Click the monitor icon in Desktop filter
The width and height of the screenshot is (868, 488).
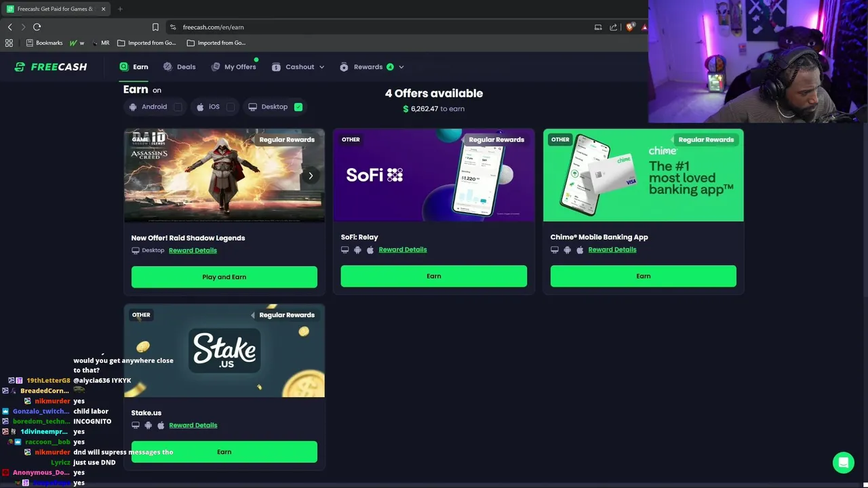click(252, 106)
